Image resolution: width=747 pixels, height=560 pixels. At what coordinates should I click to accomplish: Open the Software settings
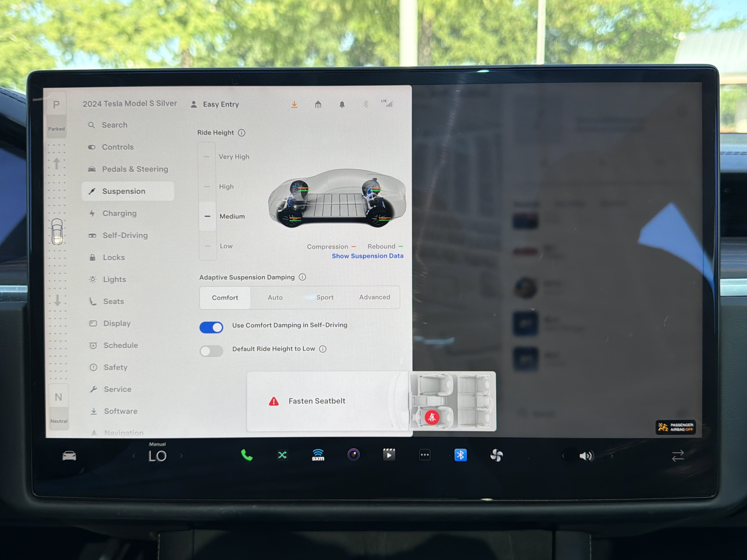pyautogui.click(x=114, y=411)
